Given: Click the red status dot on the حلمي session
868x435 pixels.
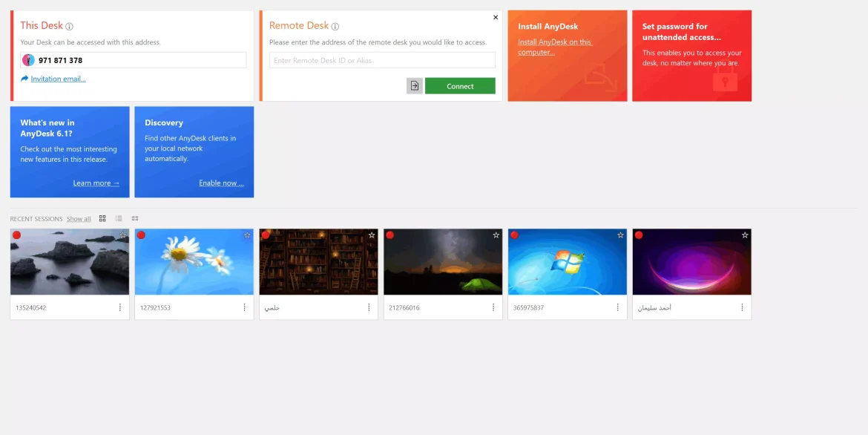Looking at the screenshot, I should point(266,235).
